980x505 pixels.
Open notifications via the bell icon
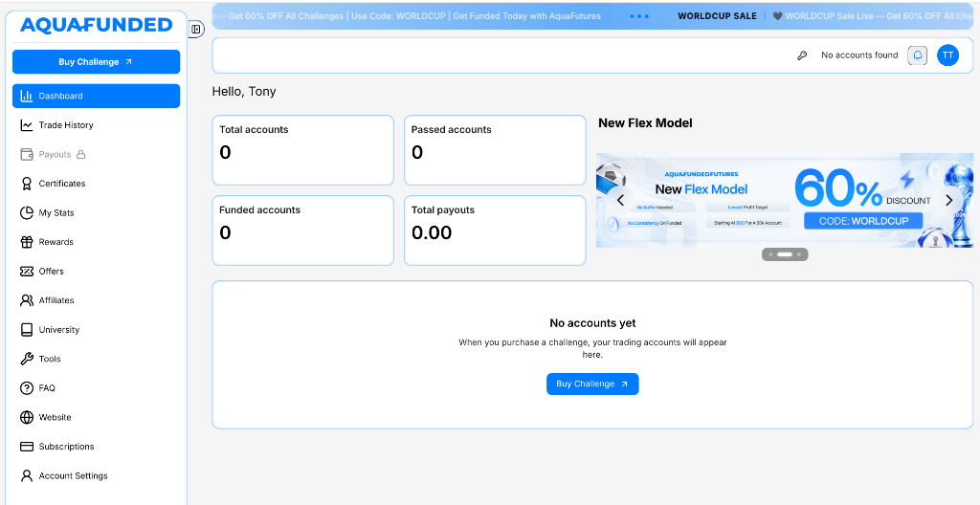coord(918,55)
